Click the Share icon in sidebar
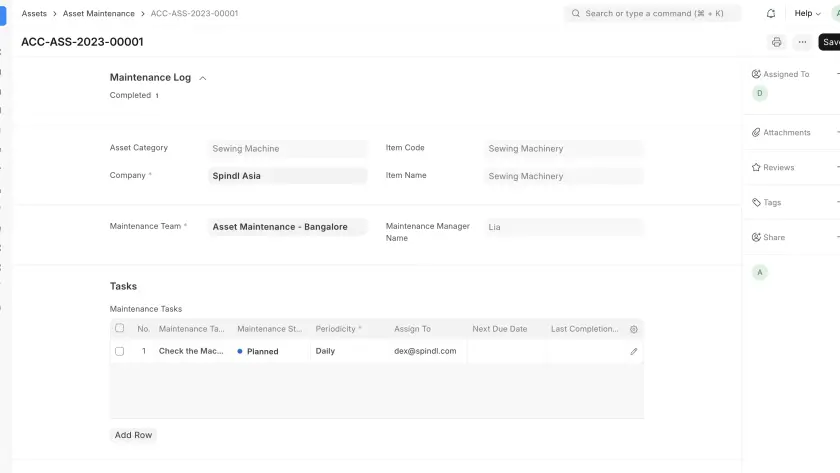Screen dimensions: 840x473 point(756,237)
